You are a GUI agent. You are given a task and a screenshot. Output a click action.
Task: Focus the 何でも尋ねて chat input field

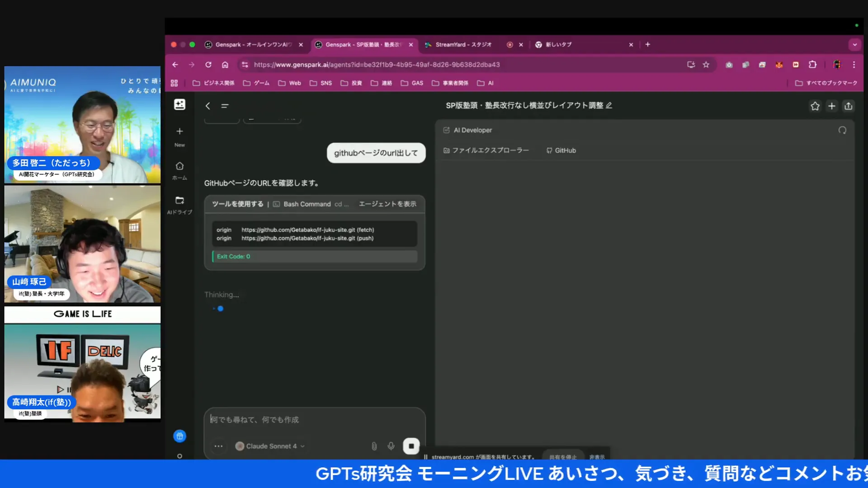click(314, 420)
